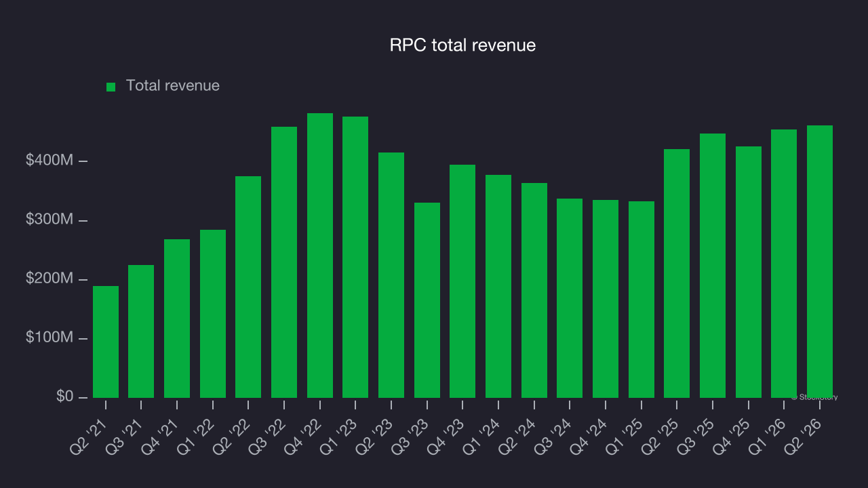The image size is (868, 488).
Task: Select the Q4 '25 revenue bar
Action: tap(749, 272)
